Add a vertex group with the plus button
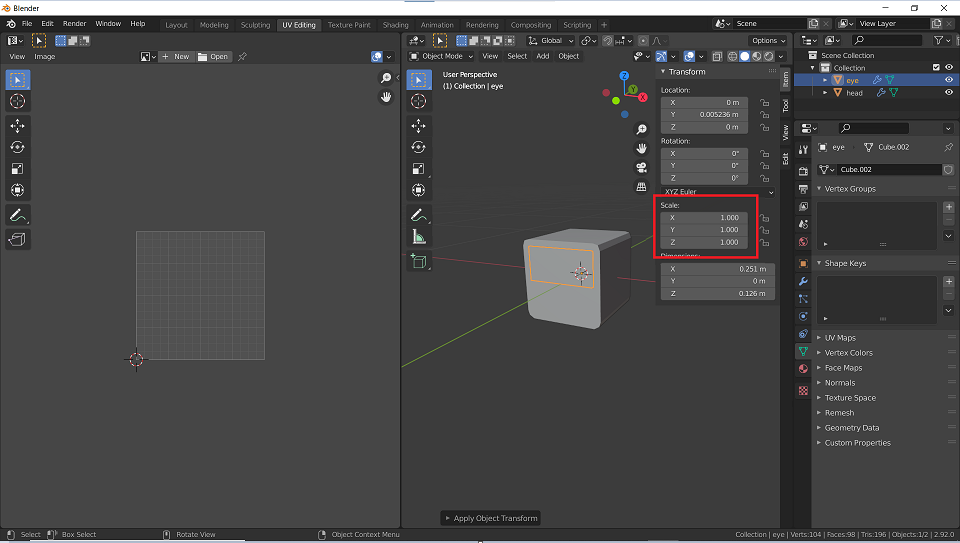 tap(948, 207)
